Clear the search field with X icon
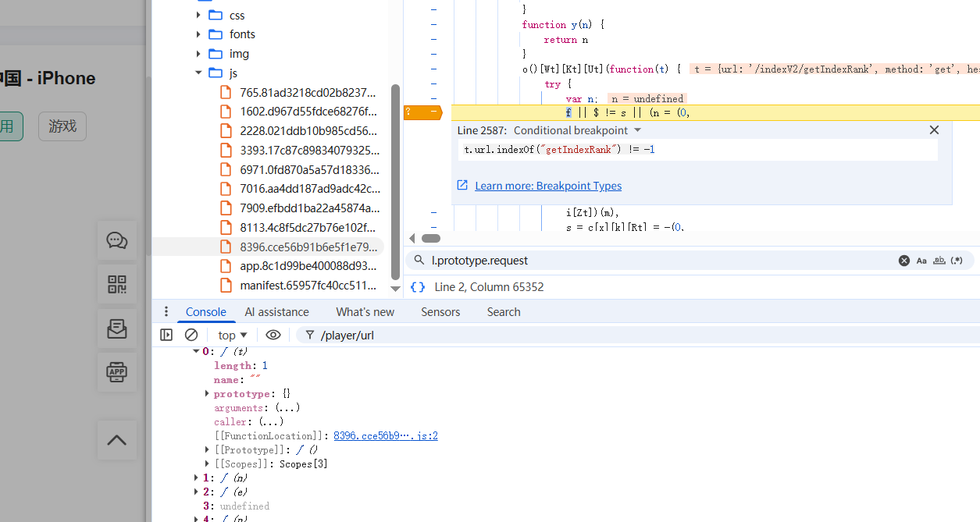 [904, 261]
